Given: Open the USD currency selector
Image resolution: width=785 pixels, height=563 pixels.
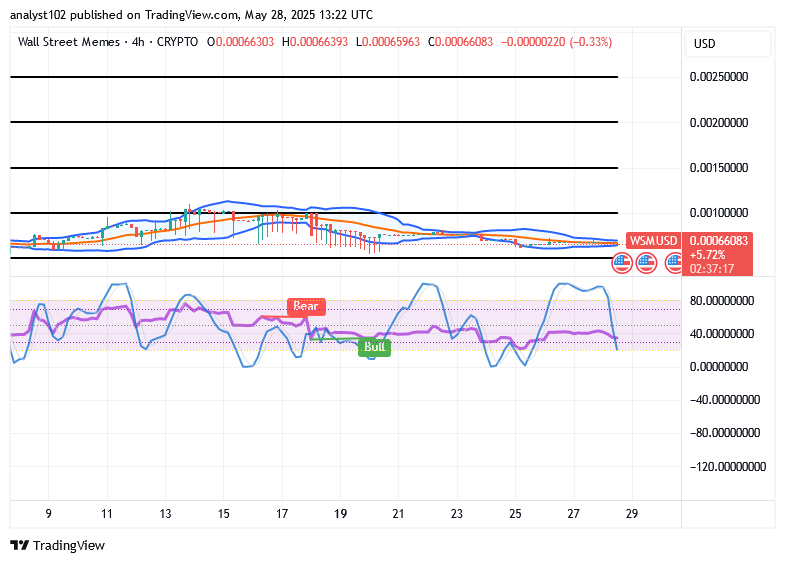Looking at the screenshot, I should (x=727, y=44).
